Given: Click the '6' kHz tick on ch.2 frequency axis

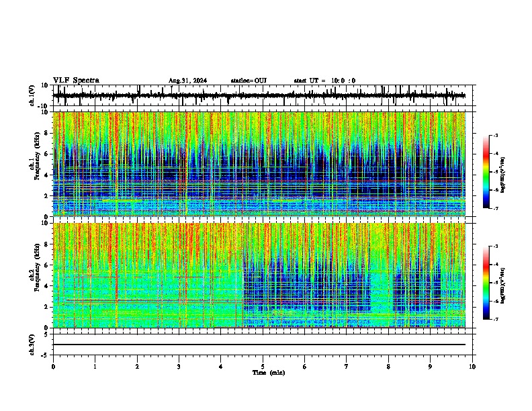Looking at the screenshot, I should pyautogui.click(x=46, y=265).
